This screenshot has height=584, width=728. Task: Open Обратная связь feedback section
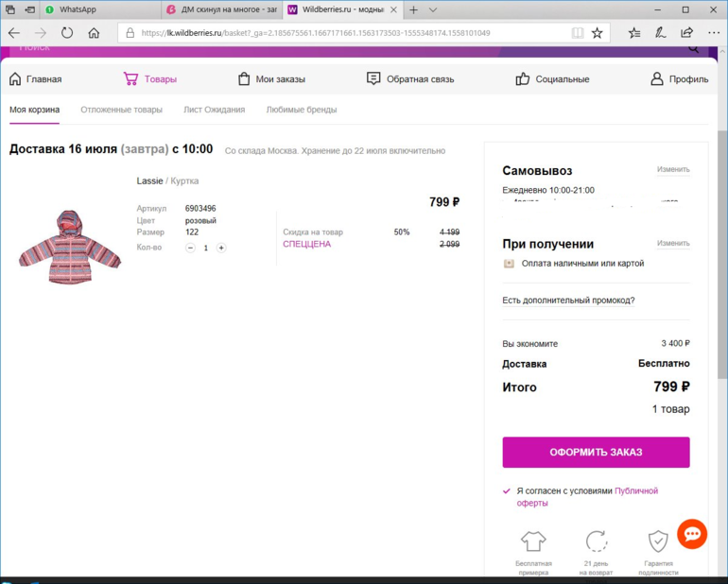pyautogui.click(x=373, y=79)
